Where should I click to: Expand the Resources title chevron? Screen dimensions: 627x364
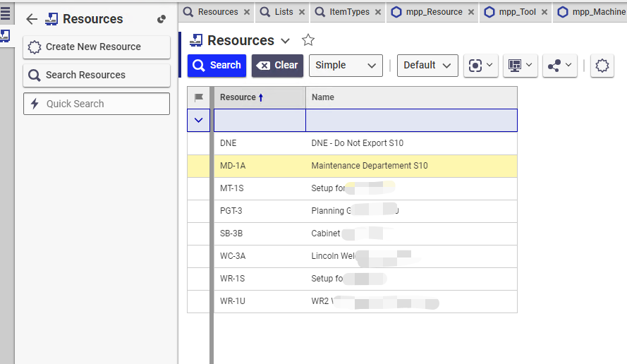[285, 41]
